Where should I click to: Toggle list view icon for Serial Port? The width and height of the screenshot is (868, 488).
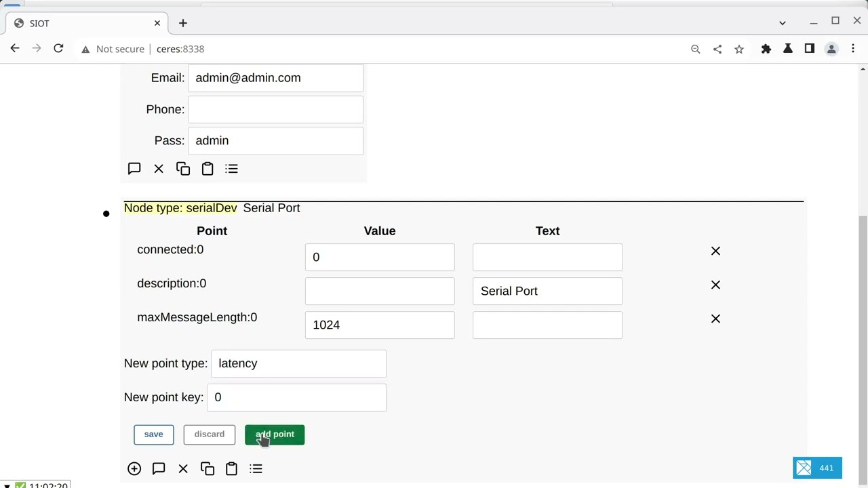click(256, 468)
